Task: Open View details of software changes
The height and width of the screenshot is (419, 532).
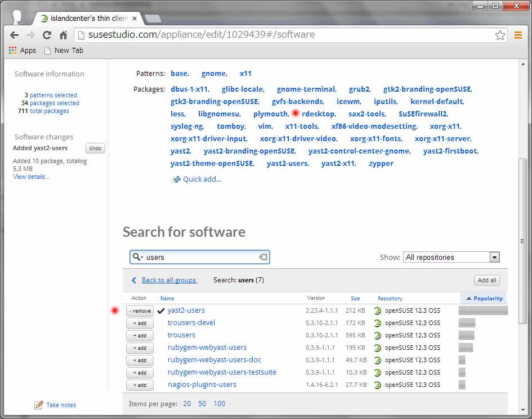Action: pos(31,177)
